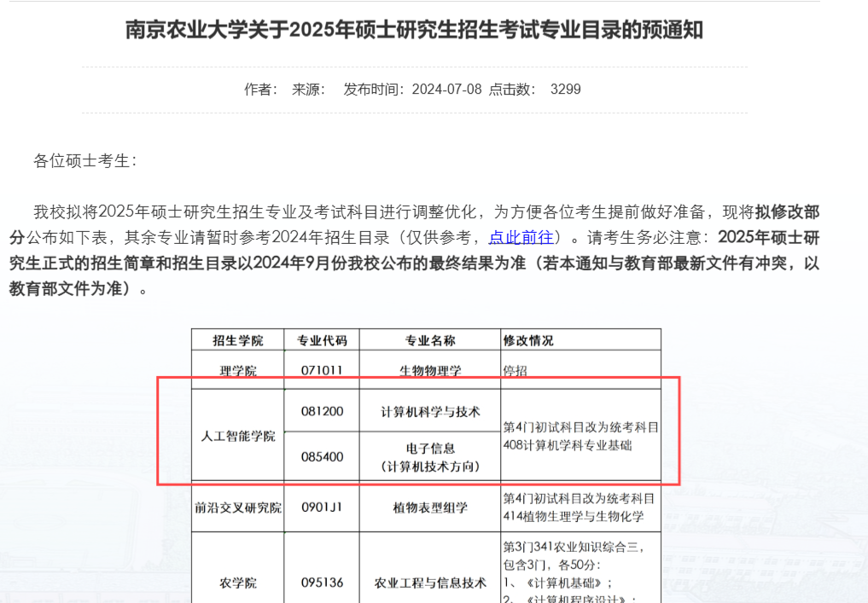Select the 理学院 table cell

pyautogui.click(x=238, y=370)
